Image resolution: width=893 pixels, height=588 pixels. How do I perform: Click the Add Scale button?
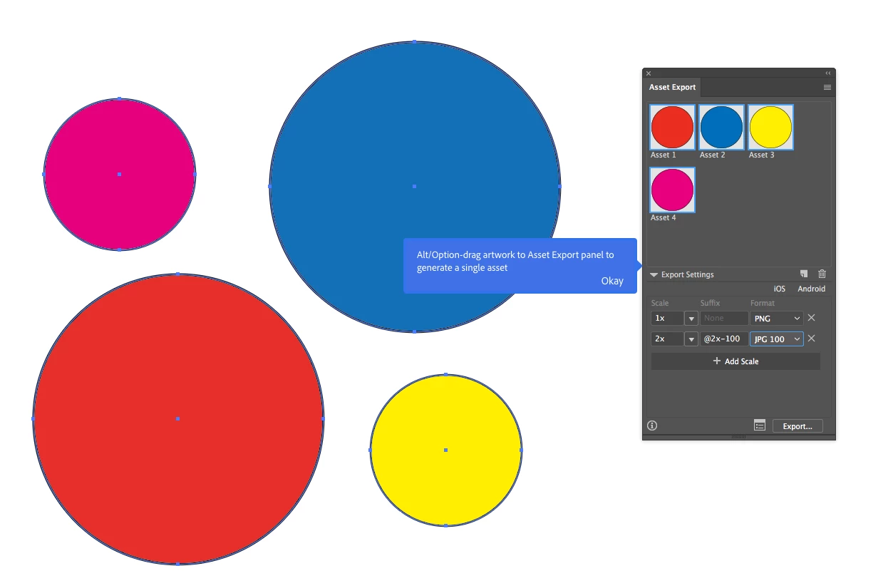[x=735, y=361]
